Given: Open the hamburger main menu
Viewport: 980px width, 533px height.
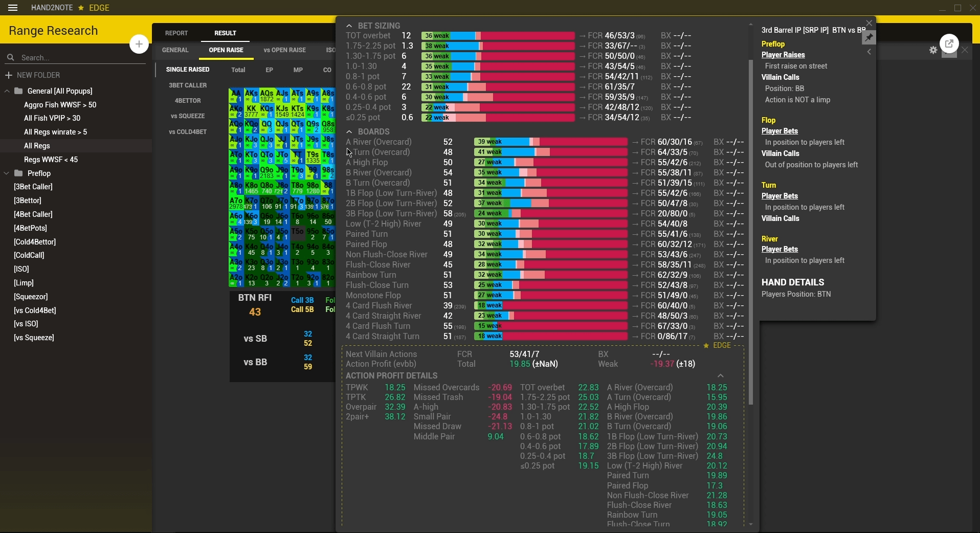Looking at the screenshot, I should 13,8.
